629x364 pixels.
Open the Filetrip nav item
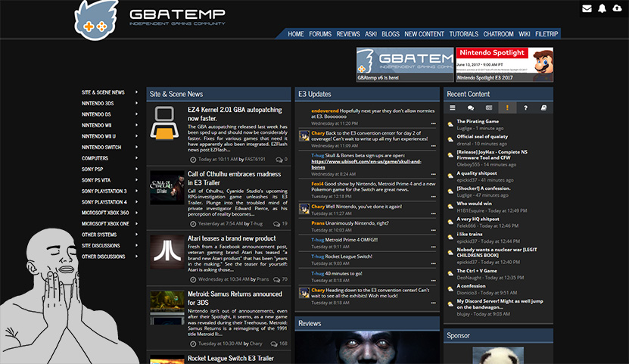click(x=546, y=34)
